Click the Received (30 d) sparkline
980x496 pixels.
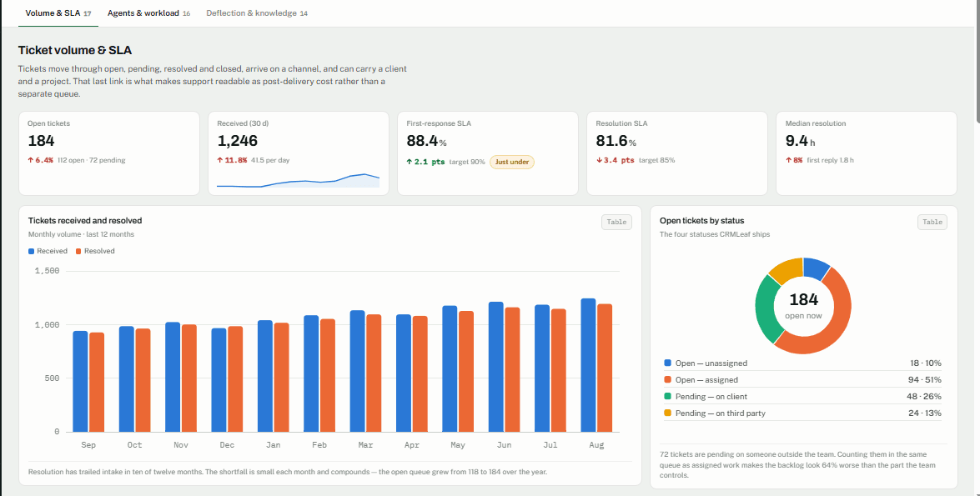click(x=298, y=180)
